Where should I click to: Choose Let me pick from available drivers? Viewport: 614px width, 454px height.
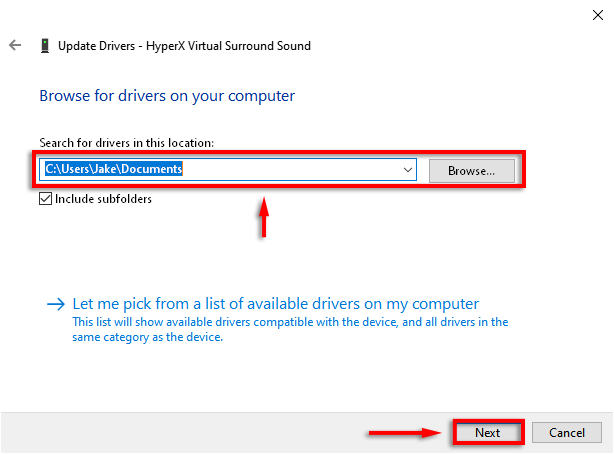[276, 304]
